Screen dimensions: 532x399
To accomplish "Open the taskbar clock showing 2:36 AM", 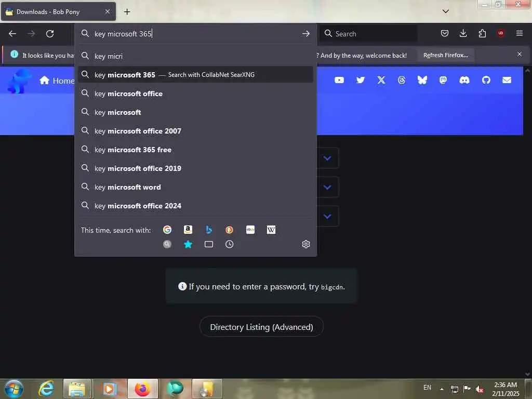I will (505, 389).
